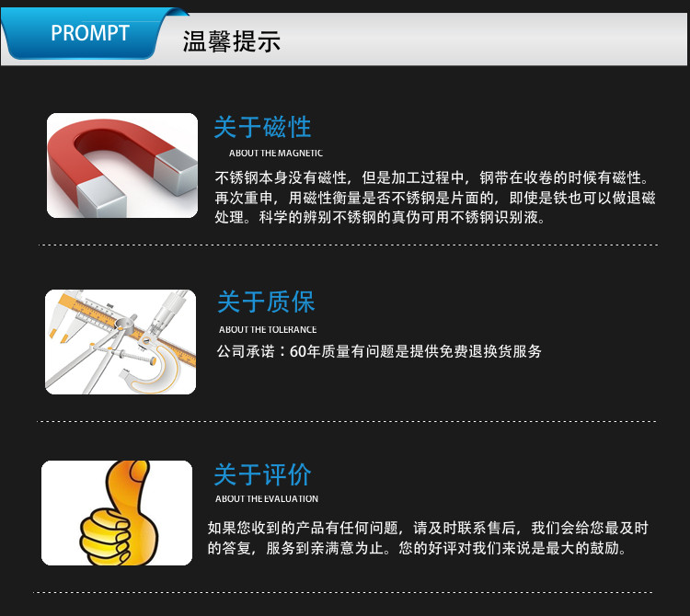
Task: Click the ABOUT THE MAGNETIC subtitle
Action: (276, 153)
